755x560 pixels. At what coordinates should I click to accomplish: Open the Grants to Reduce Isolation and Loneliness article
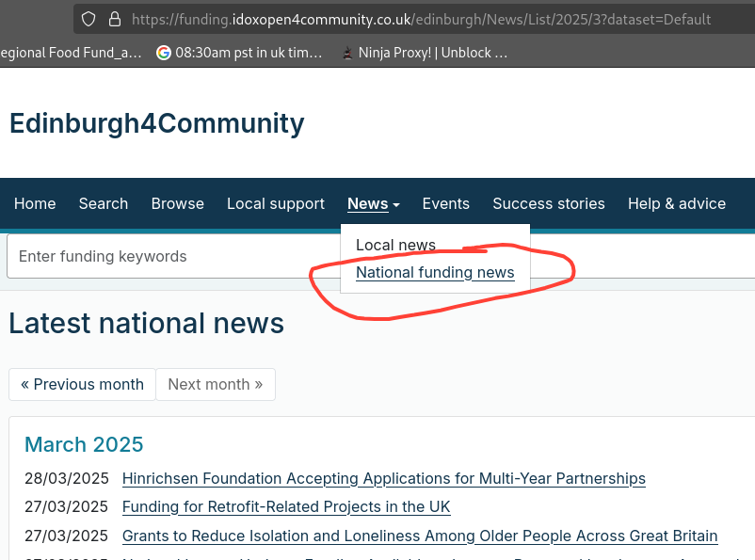pos(420,536)
